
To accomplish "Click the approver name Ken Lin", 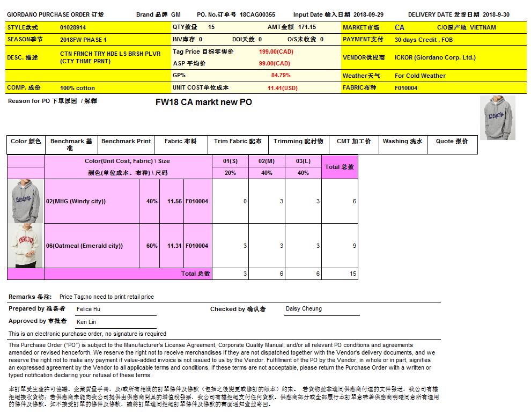I will click(x=86, y=322).
